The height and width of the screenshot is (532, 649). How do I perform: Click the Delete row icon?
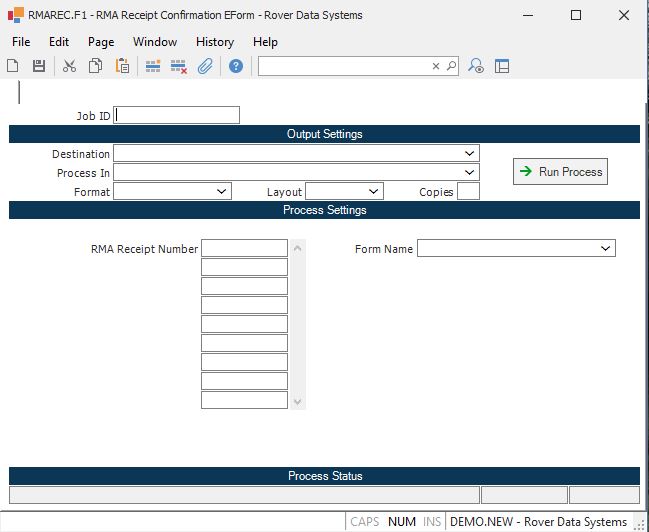[x=179, y=66]
